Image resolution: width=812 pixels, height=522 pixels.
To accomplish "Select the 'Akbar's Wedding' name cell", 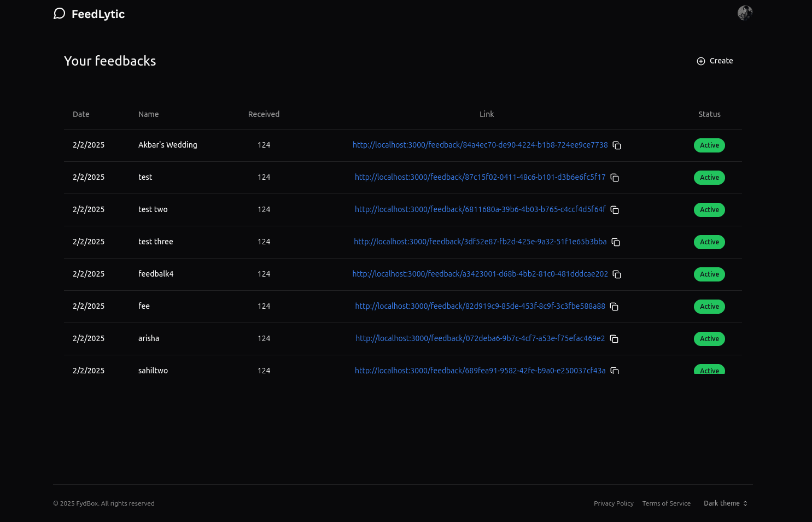I will click(167, 145).
